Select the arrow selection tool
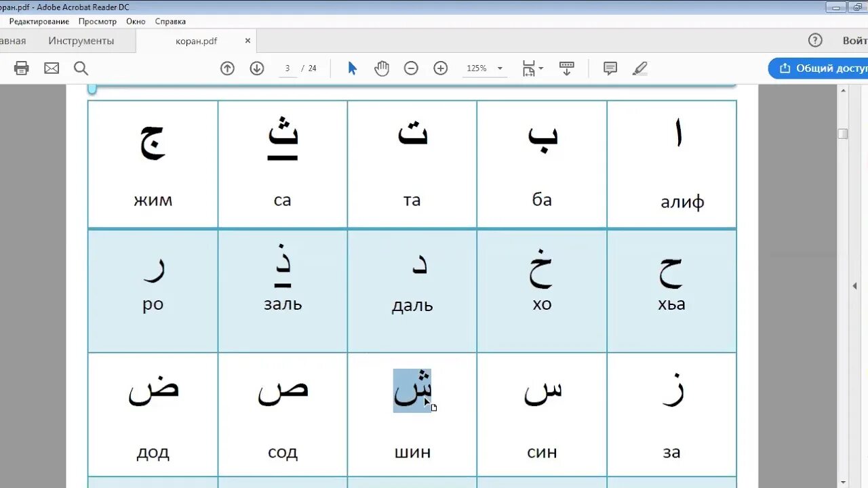This screenshot has width=868, height=488. pos(352,68)
